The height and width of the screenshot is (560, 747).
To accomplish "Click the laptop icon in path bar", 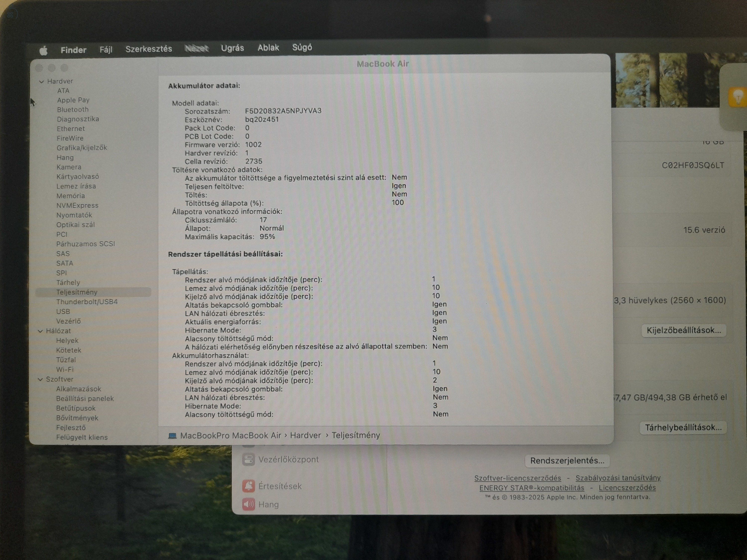I will coord(172,436).
